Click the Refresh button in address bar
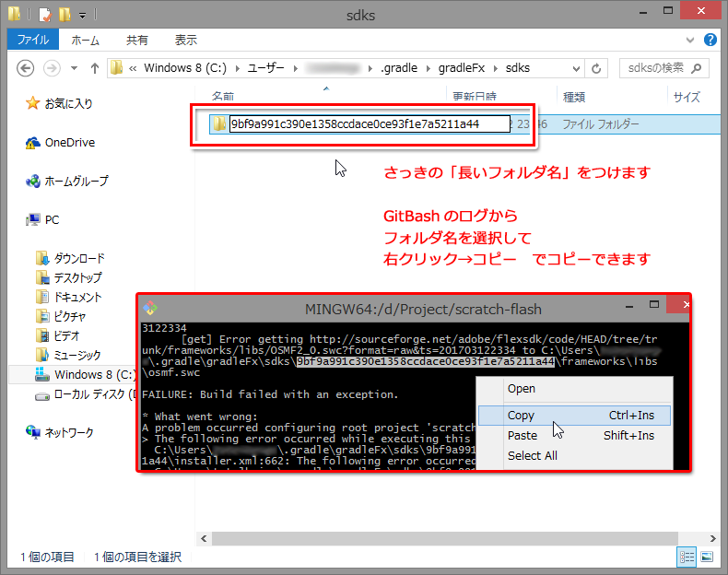This screenshot has height=575, width=728. pyautogui.click(x=596, y=69)
